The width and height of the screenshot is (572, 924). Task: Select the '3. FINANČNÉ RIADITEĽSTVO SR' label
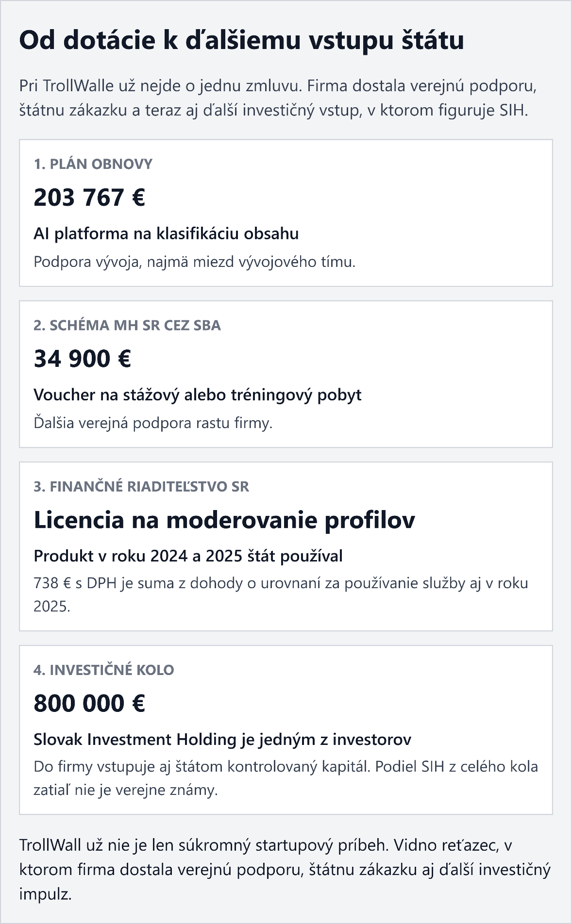[141, 486]
